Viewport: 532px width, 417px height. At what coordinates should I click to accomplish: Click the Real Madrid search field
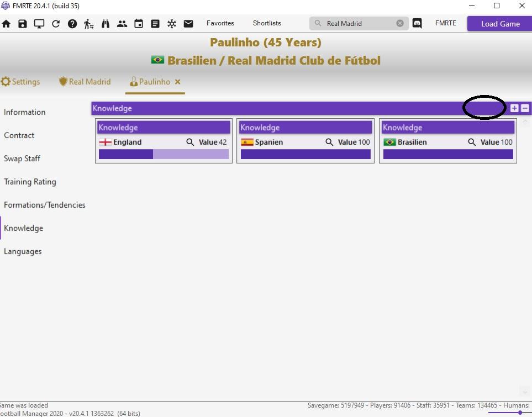pyautogui.click(x=359, y=23)
